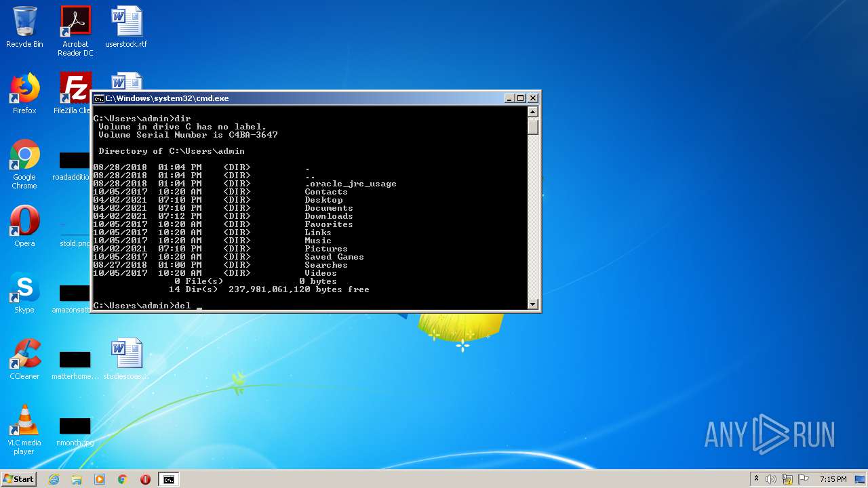Screen dimensions: 868x488
Task: Launch Google Chrome desktop shortcut
Action: pyautogui.click(x=24, y=164)
